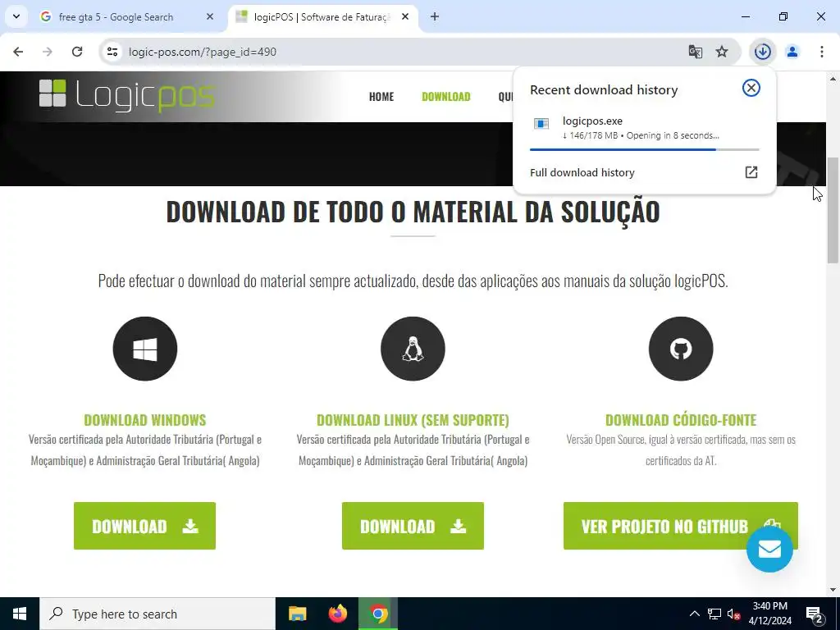Toggle the Chrome downloads toolbar icon

point(763,52)
